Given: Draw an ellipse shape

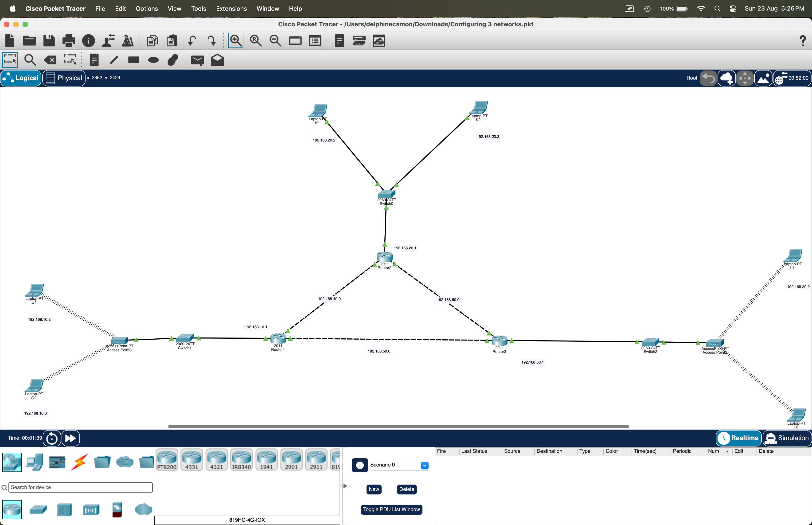Looking at the screenshot, I should pyautogui.click(x=153, y=60).
